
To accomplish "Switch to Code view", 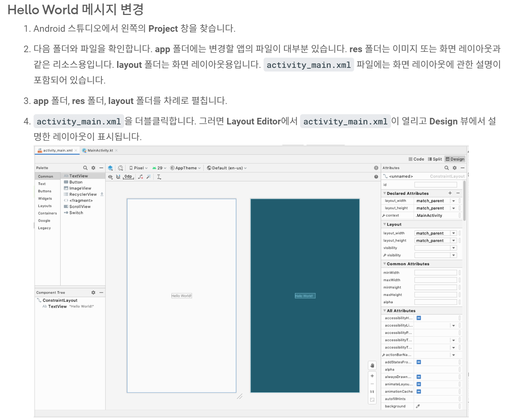I will pyautogui.click(x=416, y=159).
